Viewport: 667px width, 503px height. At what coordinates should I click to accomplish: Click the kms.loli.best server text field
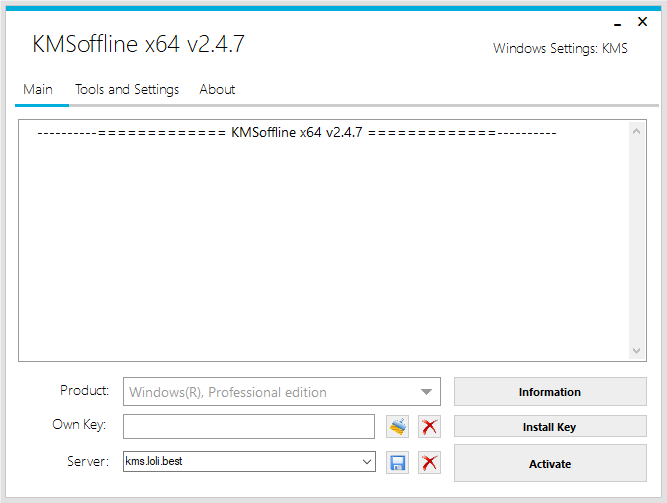(x=240, y=462)
